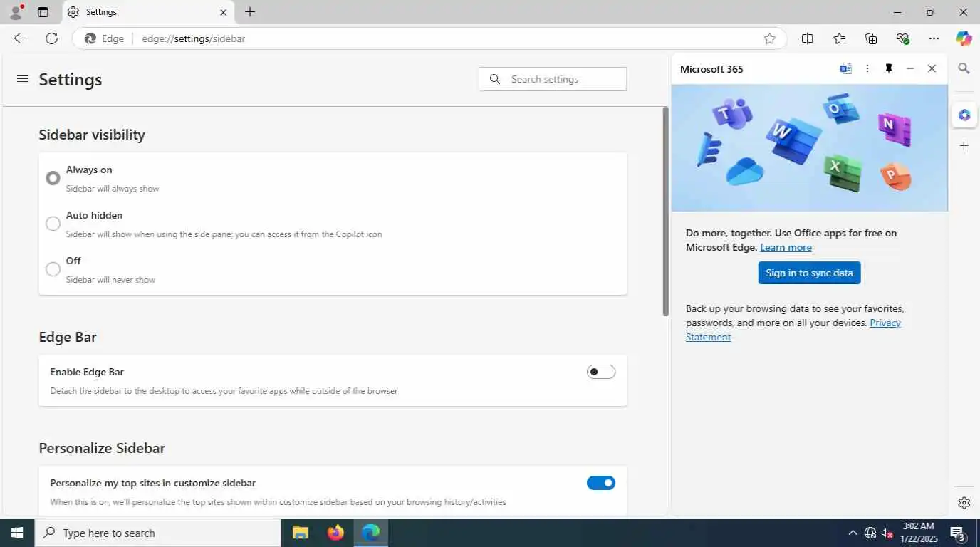Toggle Enable Edge Bar switch
Screen dimensions: 980x547
[x=601, y=372]
